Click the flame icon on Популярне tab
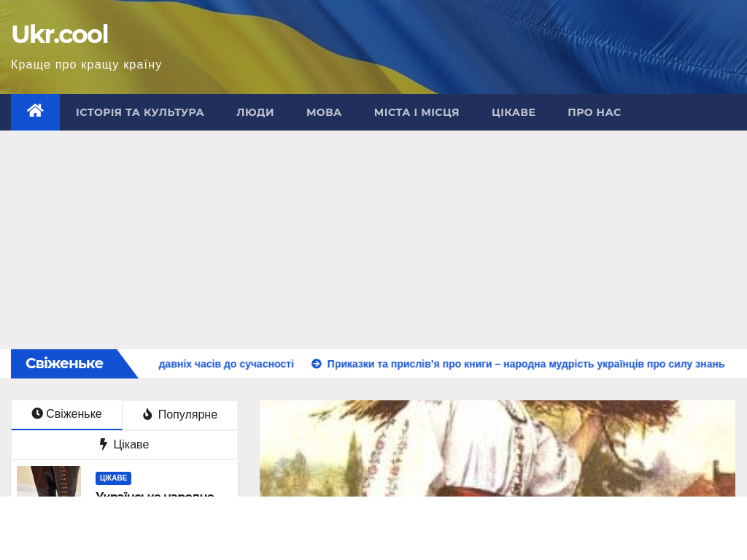This screenshot has width=747, height=560. [147, 414]
